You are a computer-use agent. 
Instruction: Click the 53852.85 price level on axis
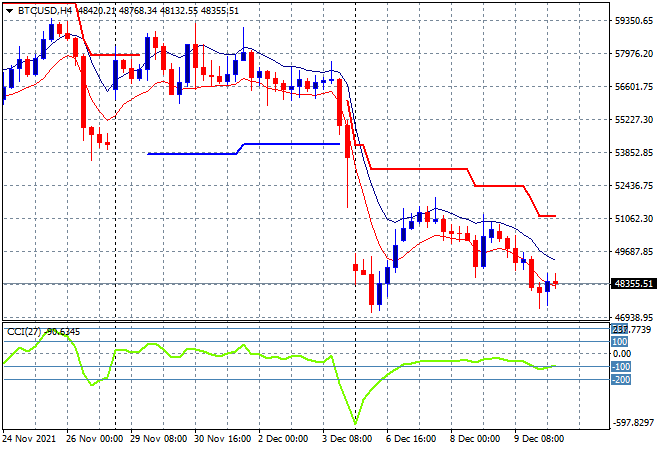tap(634, 153)
